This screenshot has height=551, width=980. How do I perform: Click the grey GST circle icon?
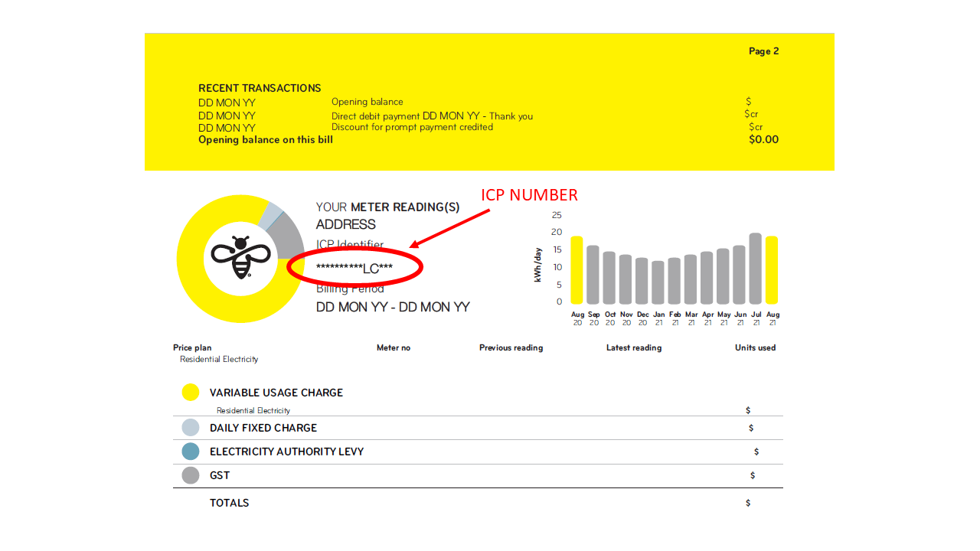coord(191,475)
